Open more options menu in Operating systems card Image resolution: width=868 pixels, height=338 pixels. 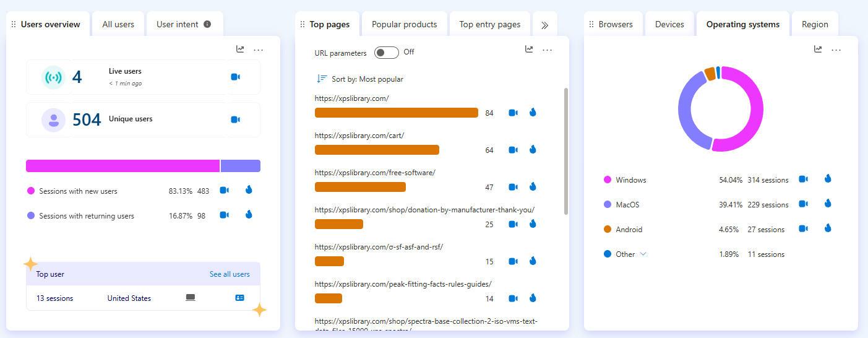point(836,50)
